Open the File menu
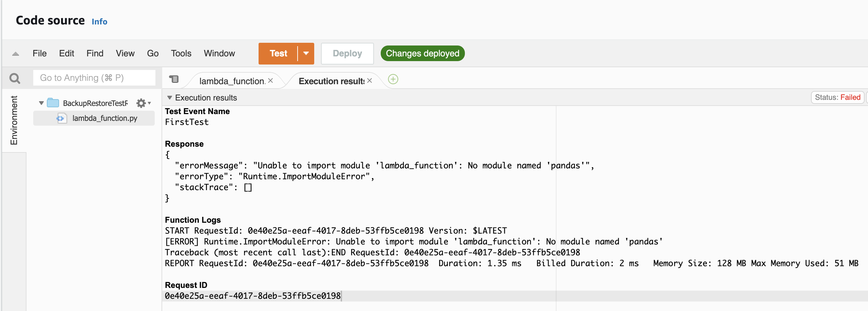The image size is (868, 311). [39, 54]
